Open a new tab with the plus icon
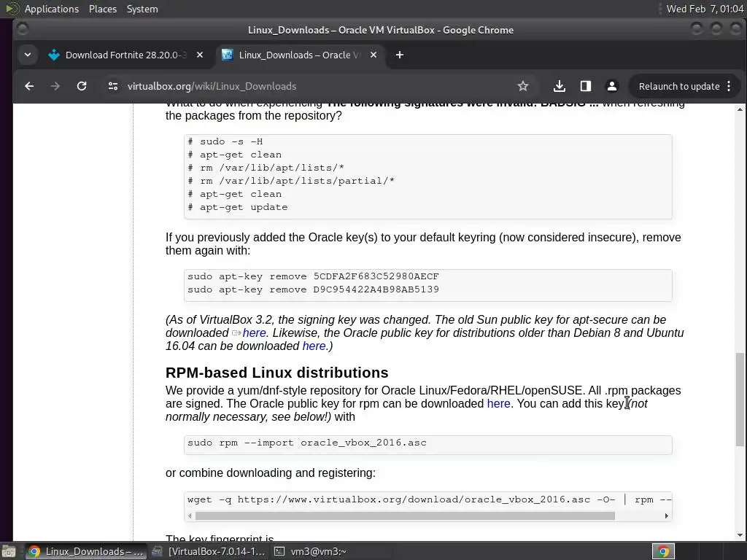Screen dimensions: 747x560 point(400,55)
